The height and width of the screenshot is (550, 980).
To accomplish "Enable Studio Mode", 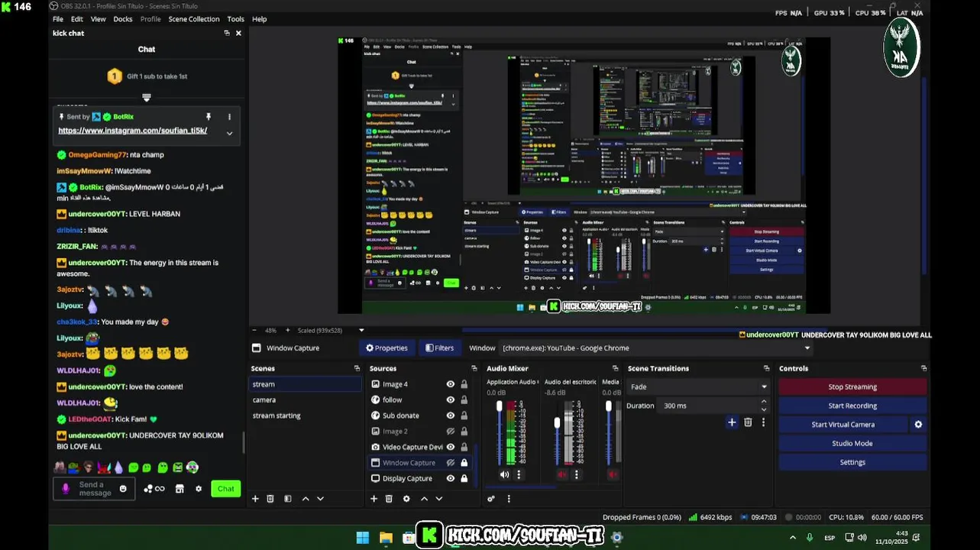I will tap(852, 443).
